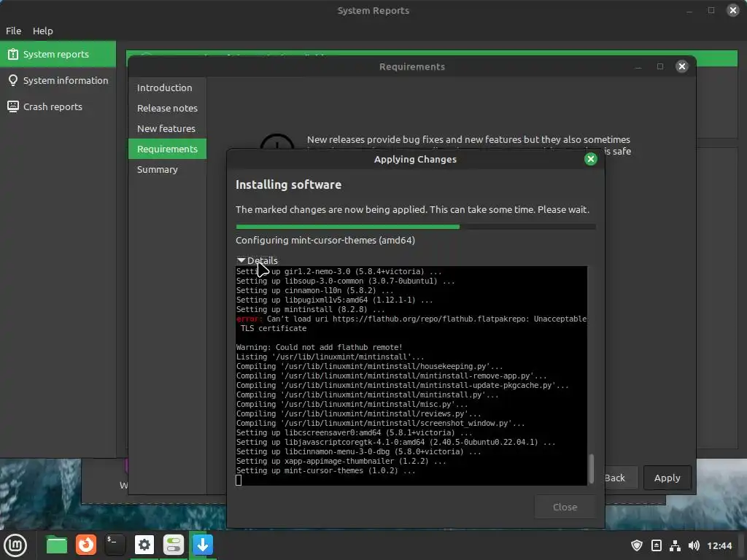The width and height of the screenshot is (747, 560).
Task: Open the Files manager from taskbar
Action: pos(56,545)
